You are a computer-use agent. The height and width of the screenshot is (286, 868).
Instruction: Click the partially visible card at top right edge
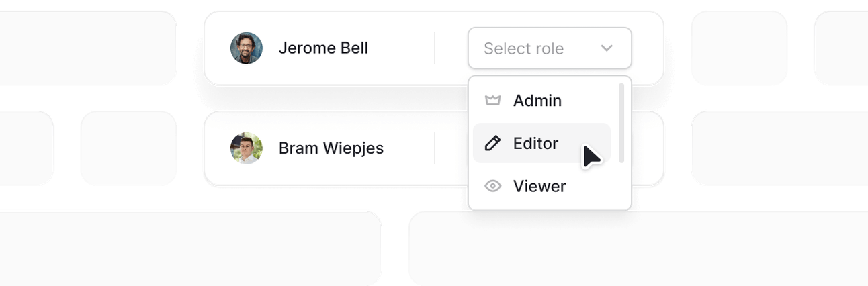841,48
